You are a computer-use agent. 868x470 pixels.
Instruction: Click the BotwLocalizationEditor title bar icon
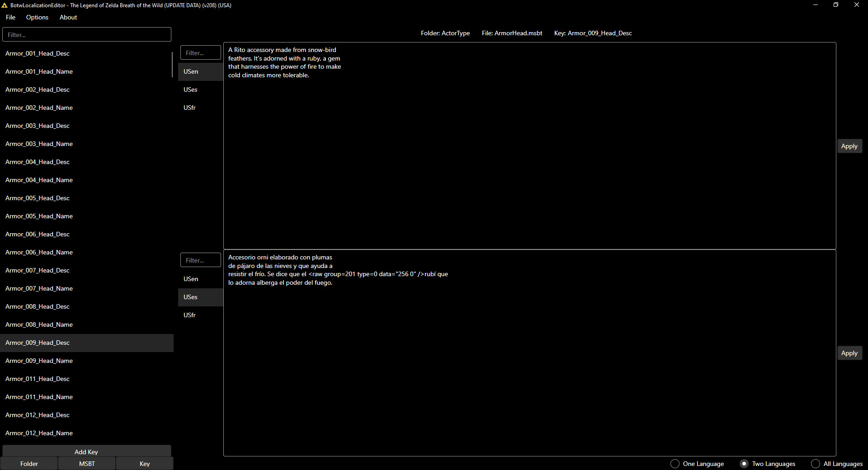point(5,5)
